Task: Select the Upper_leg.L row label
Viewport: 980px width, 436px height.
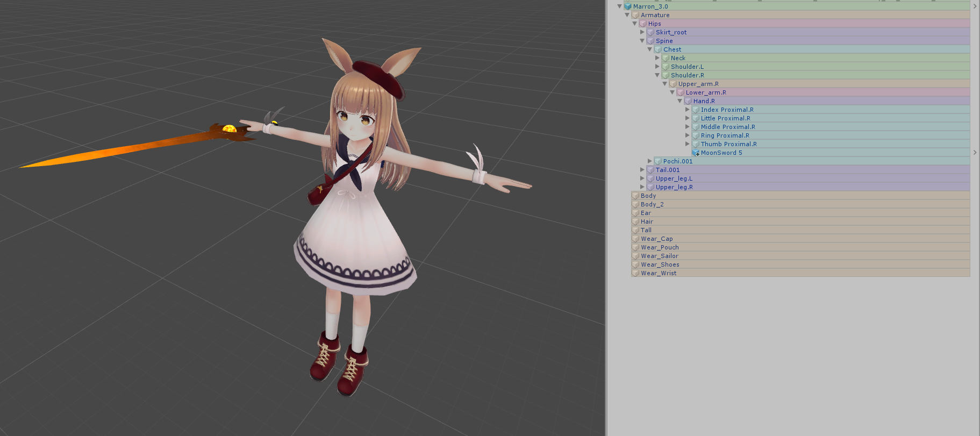Action: click(x=674, y=178)
